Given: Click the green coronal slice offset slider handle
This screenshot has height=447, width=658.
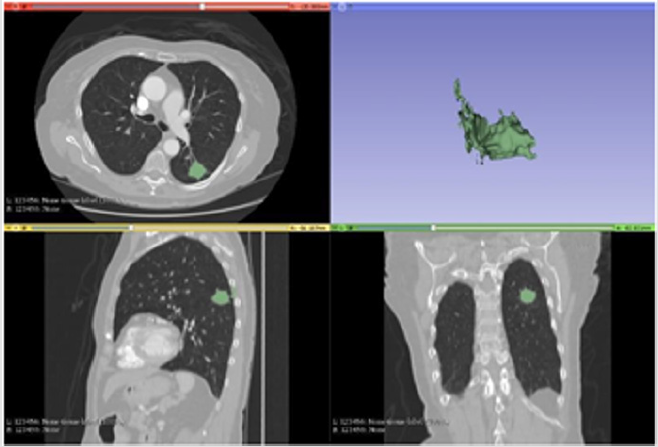Looking at the screenshot, I should coord(433,228).
